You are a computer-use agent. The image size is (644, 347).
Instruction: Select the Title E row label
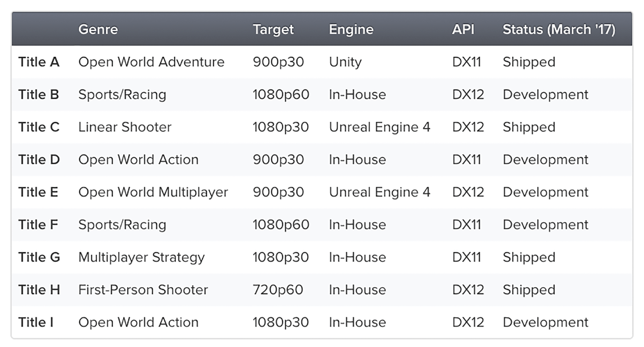[38, 192]
